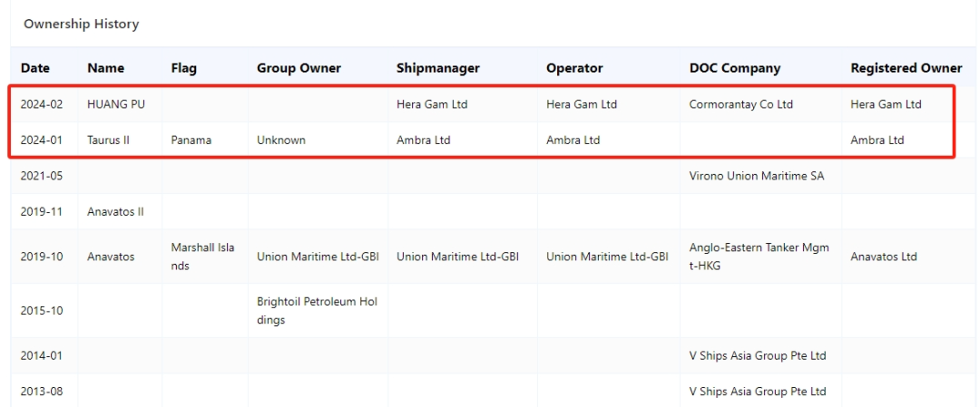Click Anglo-Eastern Tanker Mgmt-HKG cell
The width and height of the screenshot is (980, 407).
(759, 257)
